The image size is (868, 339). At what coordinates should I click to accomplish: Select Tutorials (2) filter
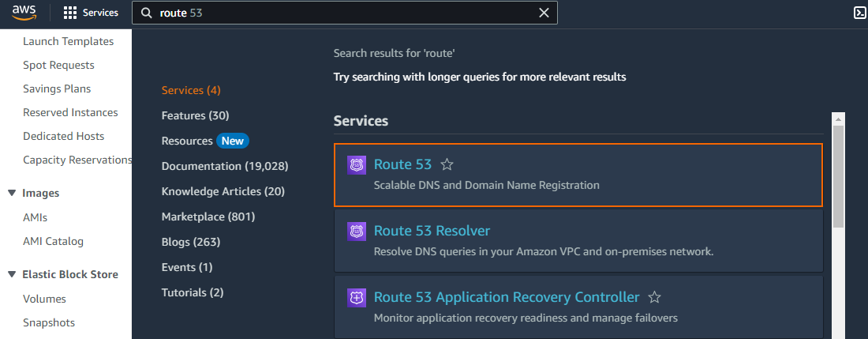click(193, 292)
